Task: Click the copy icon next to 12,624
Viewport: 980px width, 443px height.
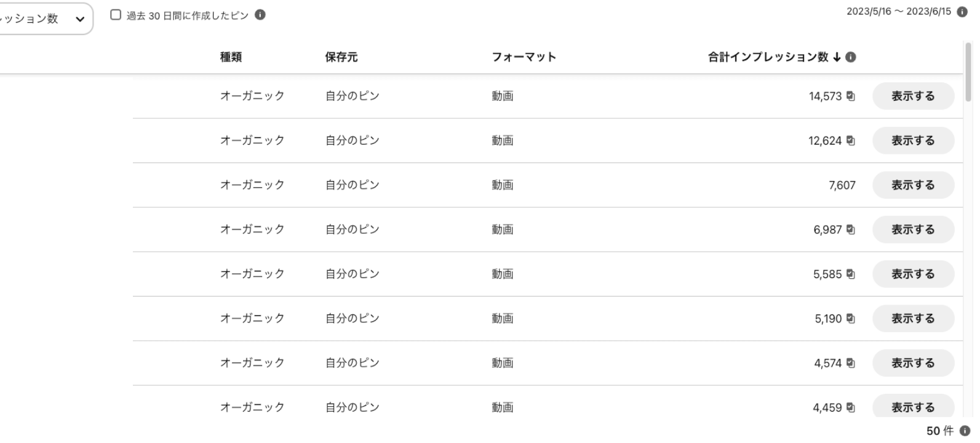Action: pos(851,140)
